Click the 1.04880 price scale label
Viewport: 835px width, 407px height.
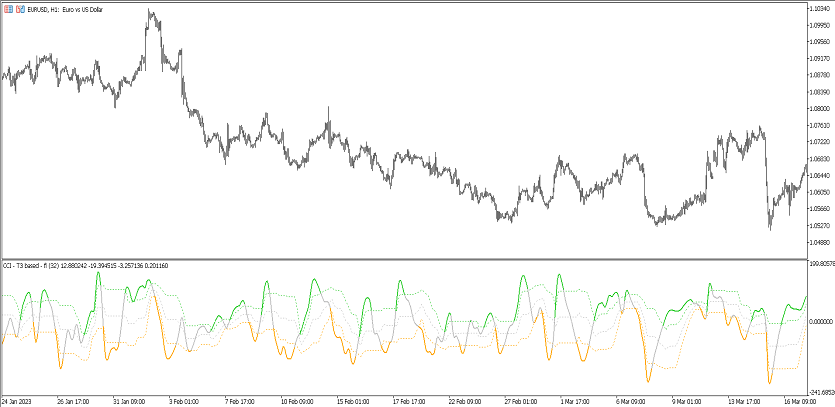(819, 242)
